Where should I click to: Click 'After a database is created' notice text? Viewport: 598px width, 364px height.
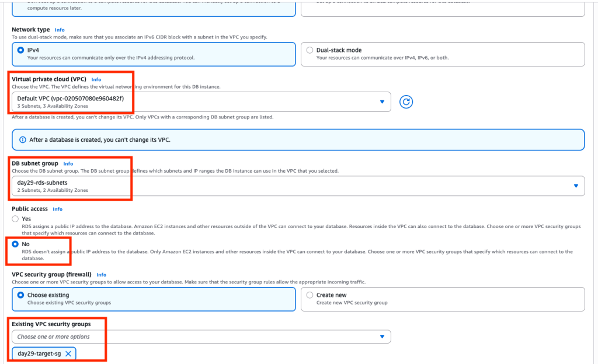100,140
